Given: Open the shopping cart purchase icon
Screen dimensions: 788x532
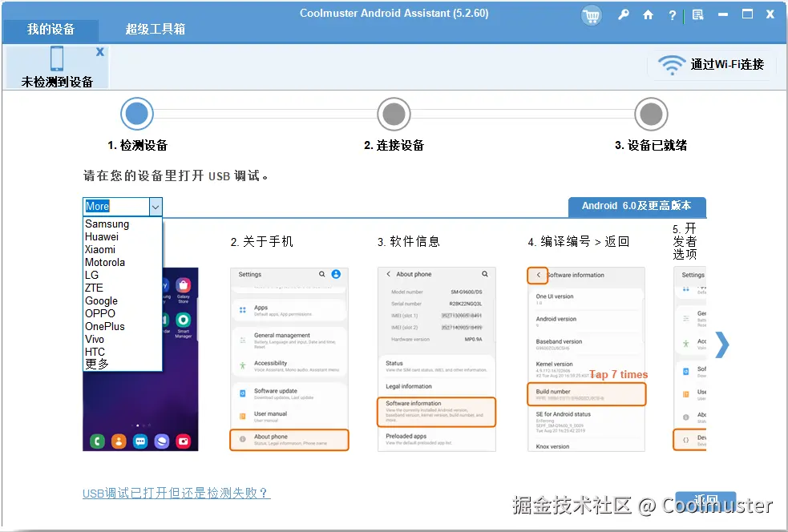Looking at the screenshot, I should (x=592, y=15).
